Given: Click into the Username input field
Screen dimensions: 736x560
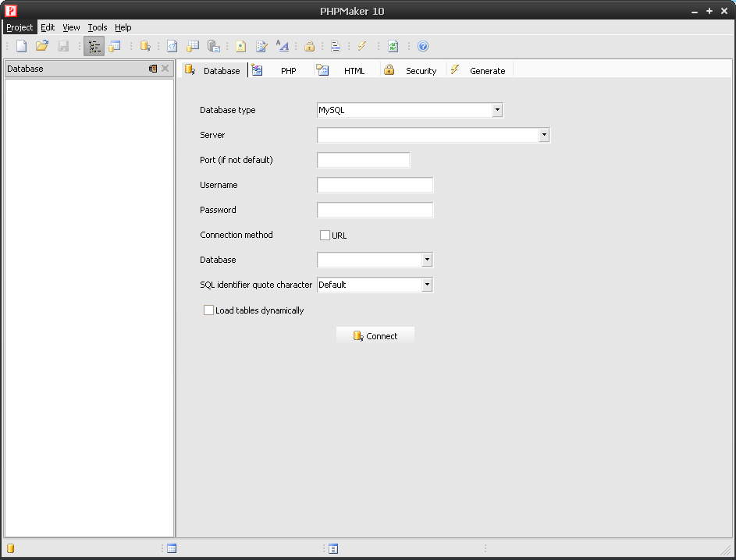Looking at the screenshot, I should 375,185.
